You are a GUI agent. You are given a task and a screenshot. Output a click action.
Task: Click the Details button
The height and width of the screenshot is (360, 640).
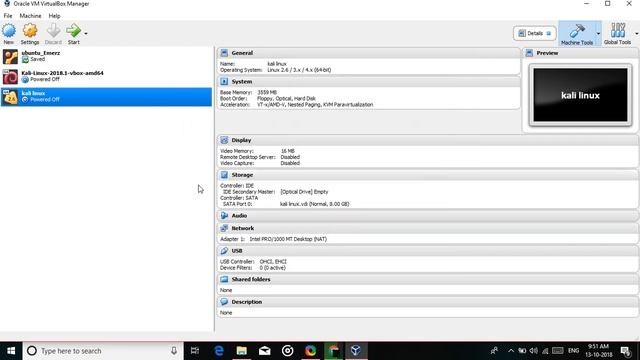pyautogui.click(x=534, y=33)
